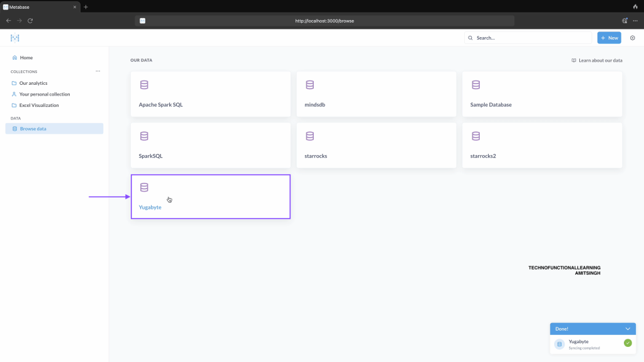This screenshot has height=362, width=644.
Task: Click the Learn about our data link
Action: click(x=597, y=60)
